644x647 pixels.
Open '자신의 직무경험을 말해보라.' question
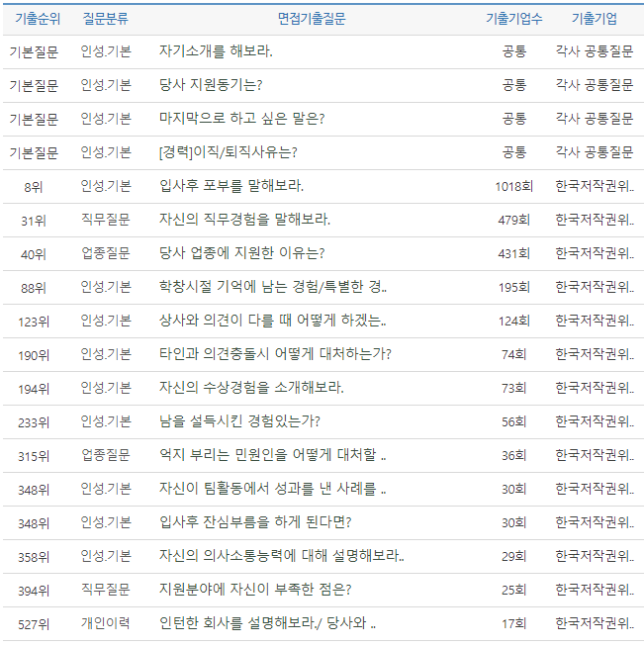point(244,220)
